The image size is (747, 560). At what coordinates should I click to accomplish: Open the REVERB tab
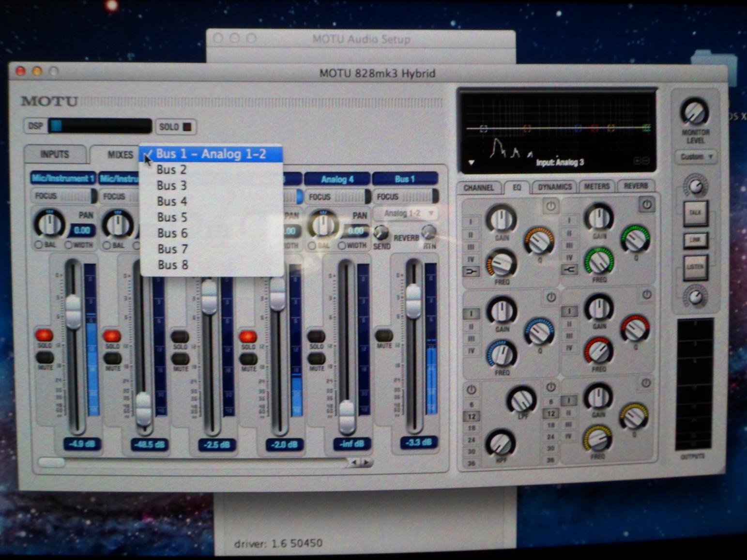(x=636, y=186)
